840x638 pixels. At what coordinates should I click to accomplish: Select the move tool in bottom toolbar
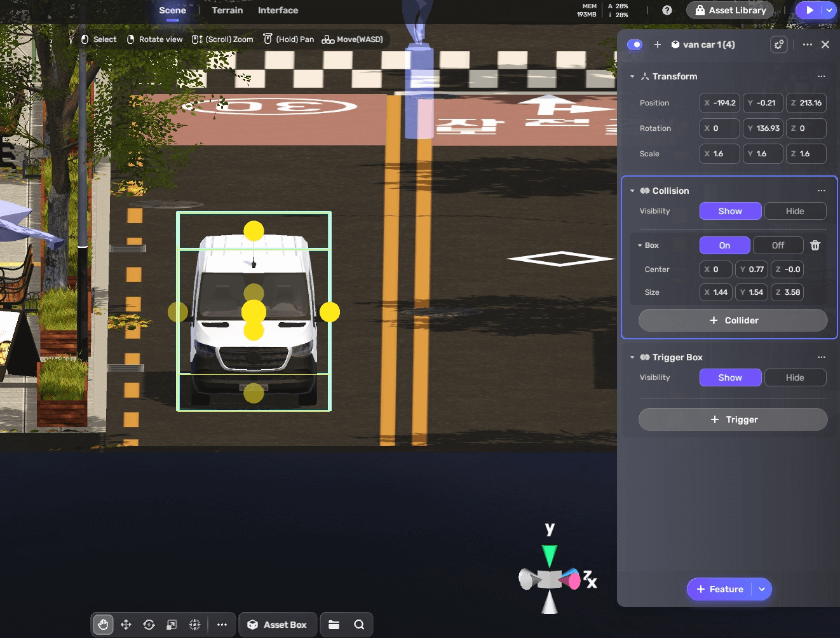coord(126,625)
